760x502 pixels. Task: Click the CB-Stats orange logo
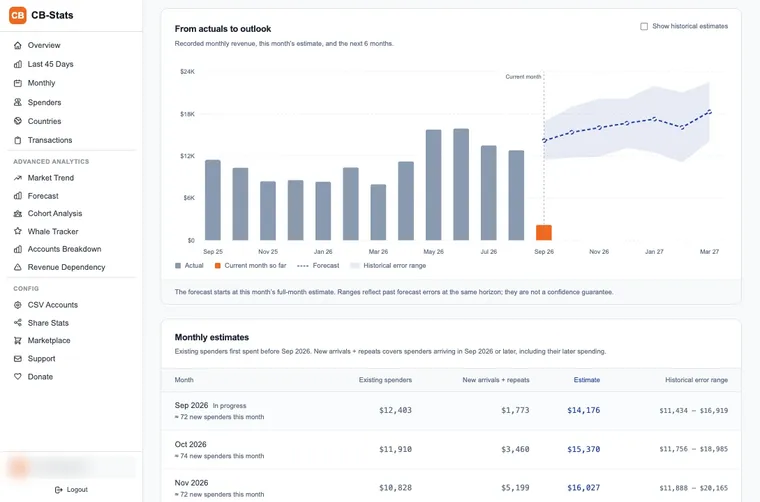18,15
